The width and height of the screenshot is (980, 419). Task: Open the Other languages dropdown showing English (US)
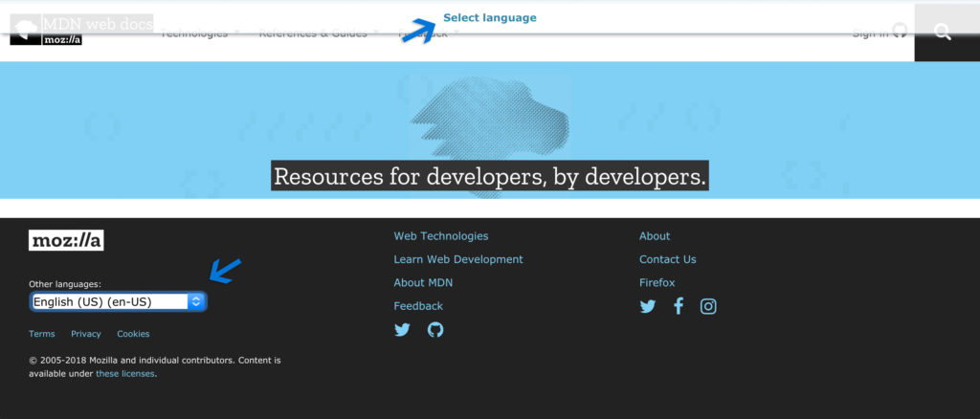[x=118, y=302]
